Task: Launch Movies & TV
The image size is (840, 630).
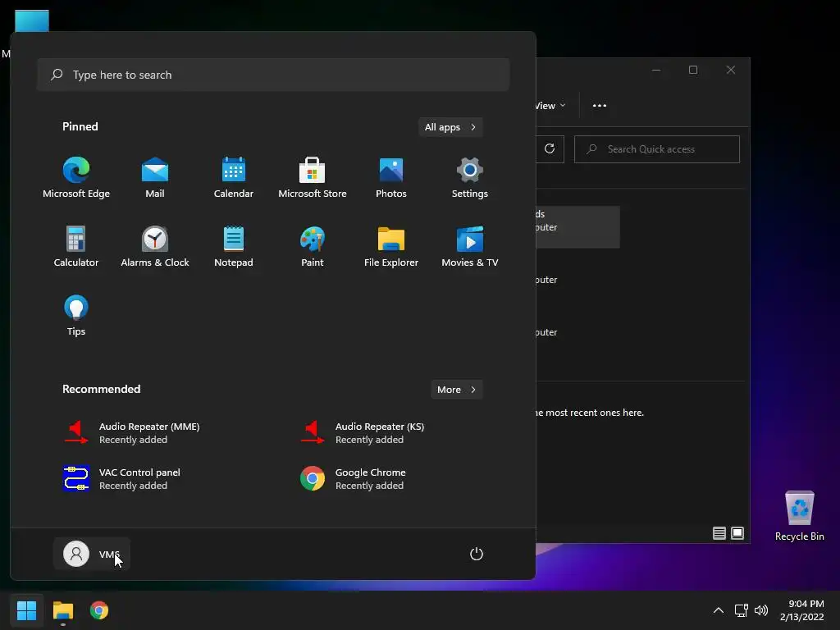Action: point(470,246)
